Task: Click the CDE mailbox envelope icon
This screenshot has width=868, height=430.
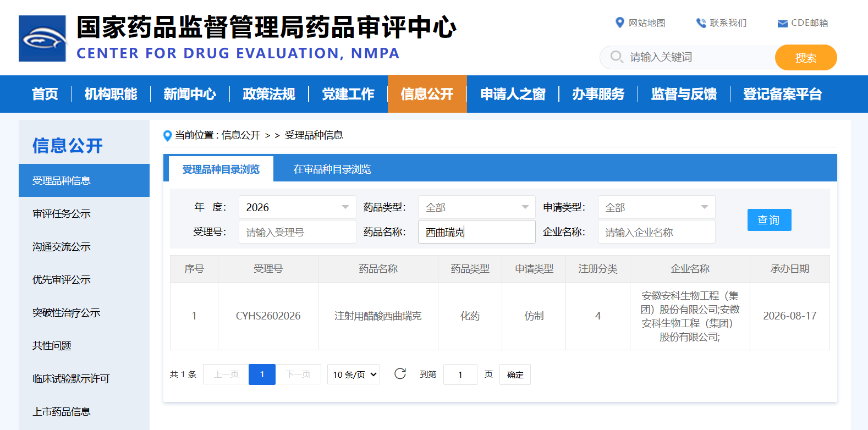Action: coord(782,23)
